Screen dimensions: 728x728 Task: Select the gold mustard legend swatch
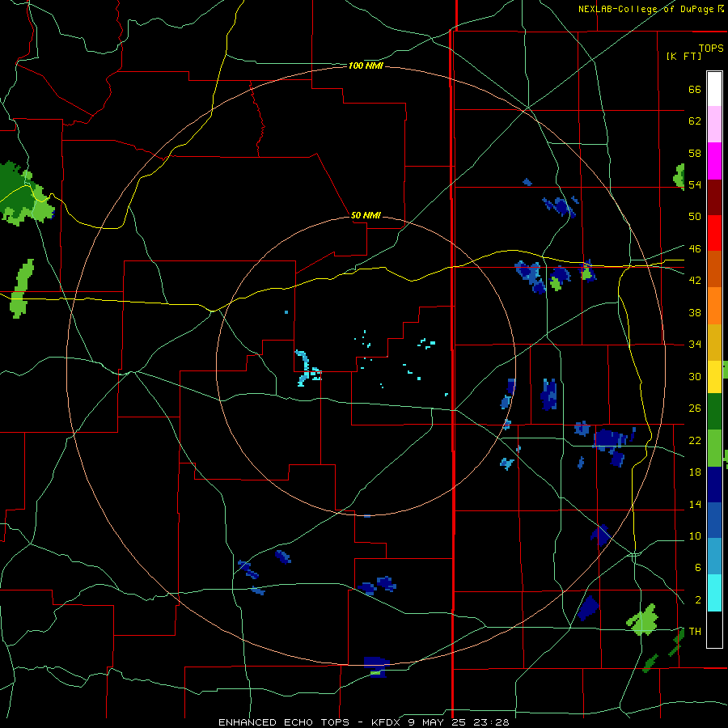[714, 342]
